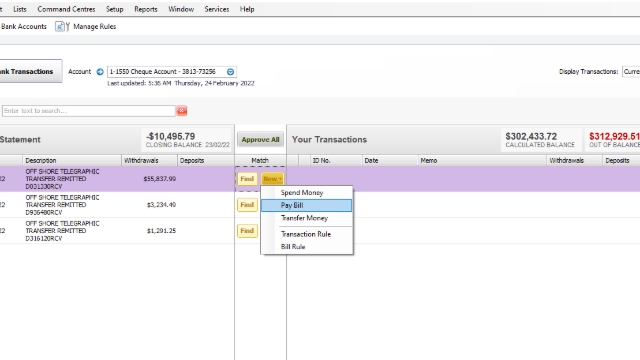Click the ID No. column header

[x=336, y=160]
